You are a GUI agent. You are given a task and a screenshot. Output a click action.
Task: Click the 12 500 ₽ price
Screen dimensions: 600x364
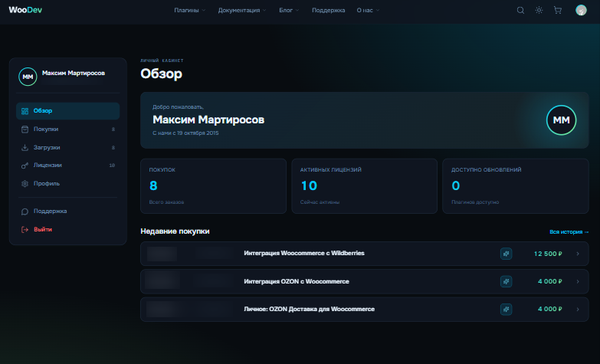(x=548, y=254)
